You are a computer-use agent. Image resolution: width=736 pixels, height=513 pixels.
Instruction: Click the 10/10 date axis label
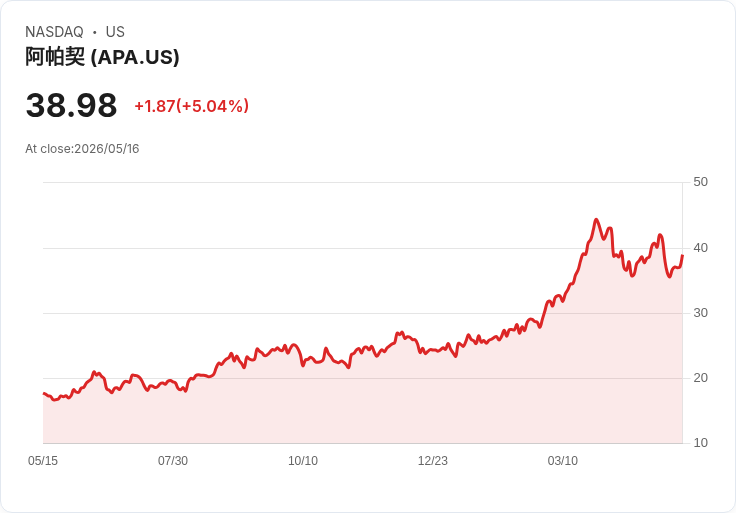303,461
